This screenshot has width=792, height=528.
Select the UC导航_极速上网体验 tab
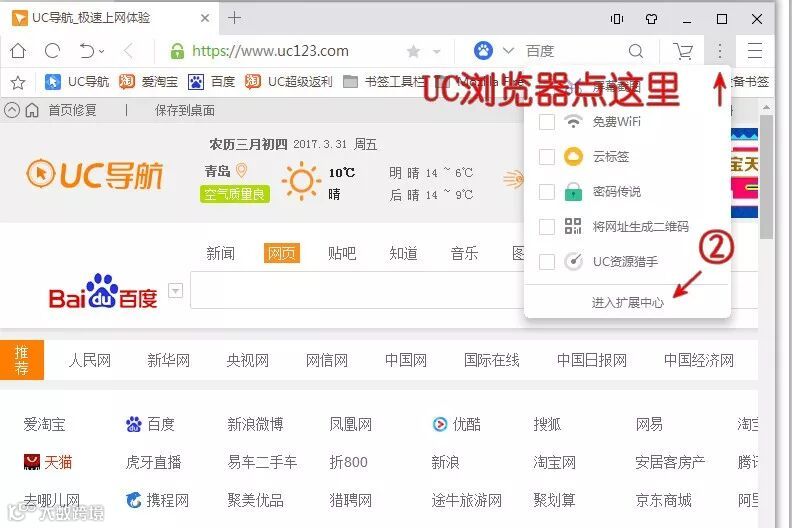click(x=109, y=18)
